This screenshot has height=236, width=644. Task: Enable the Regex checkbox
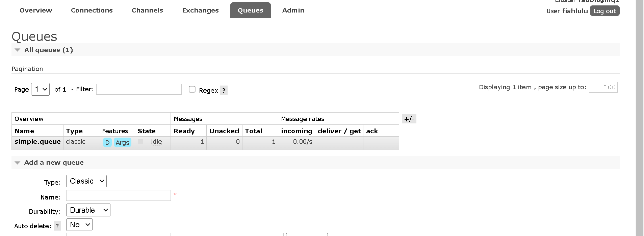click(x=192, y=89)
